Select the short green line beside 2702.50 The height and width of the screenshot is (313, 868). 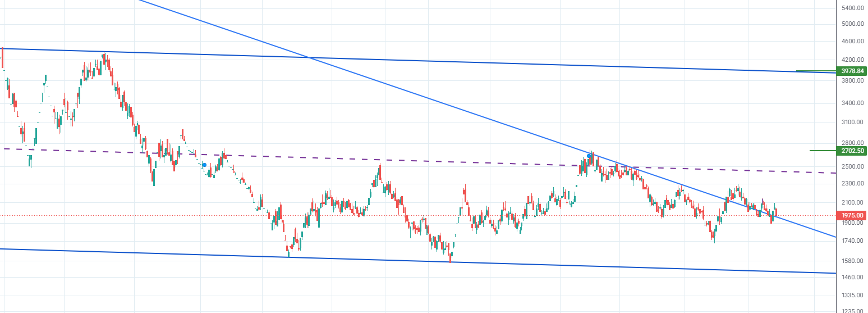coord(823,151)
